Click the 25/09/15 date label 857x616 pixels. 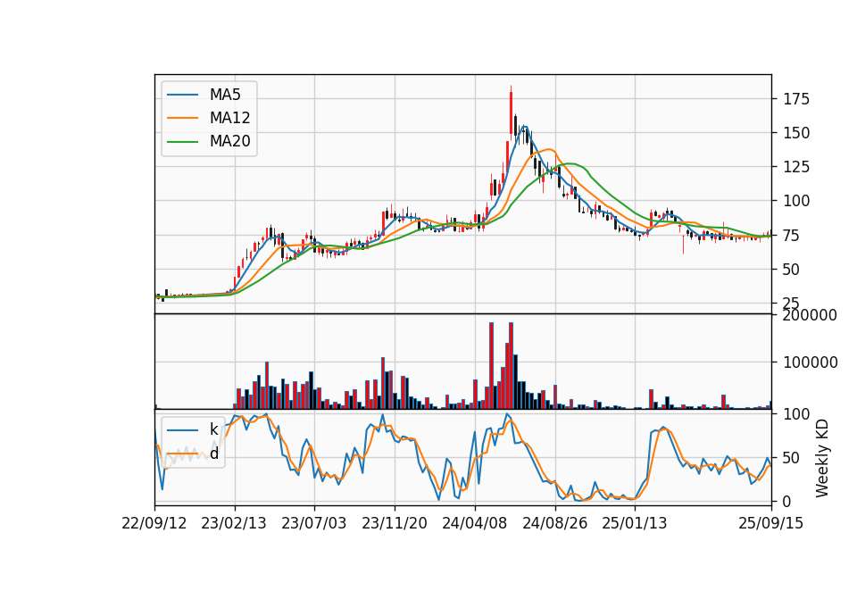click(x=771, y=523)
